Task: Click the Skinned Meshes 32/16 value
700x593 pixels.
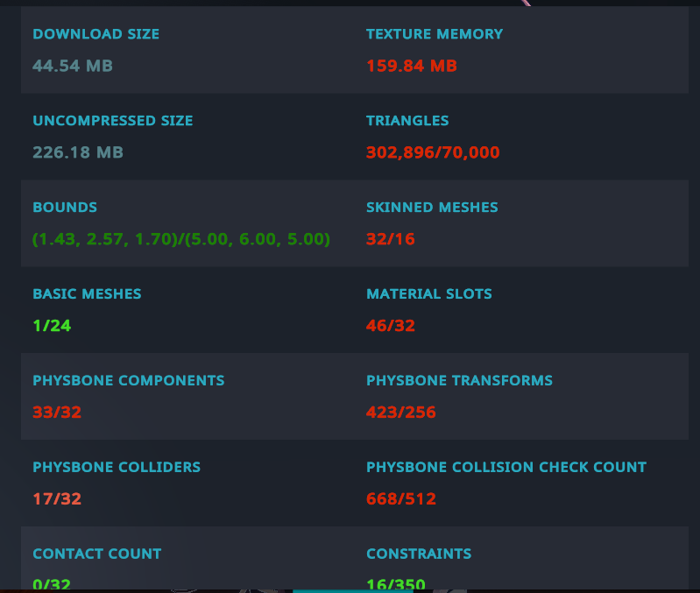Action: [x=390, y=239]
